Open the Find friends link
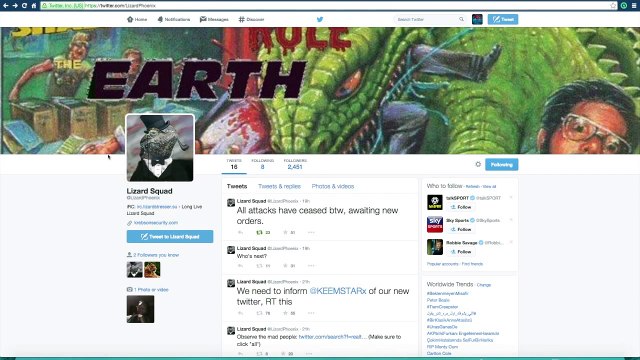Viewport: 640px width, 360px height. [472, 264]
